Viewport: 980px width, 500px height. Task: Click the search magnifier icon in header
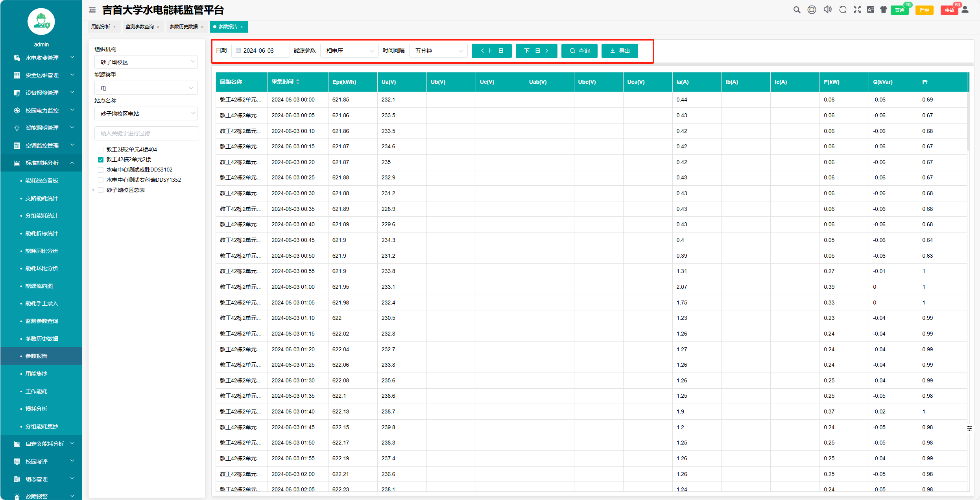tap(797, 10)
